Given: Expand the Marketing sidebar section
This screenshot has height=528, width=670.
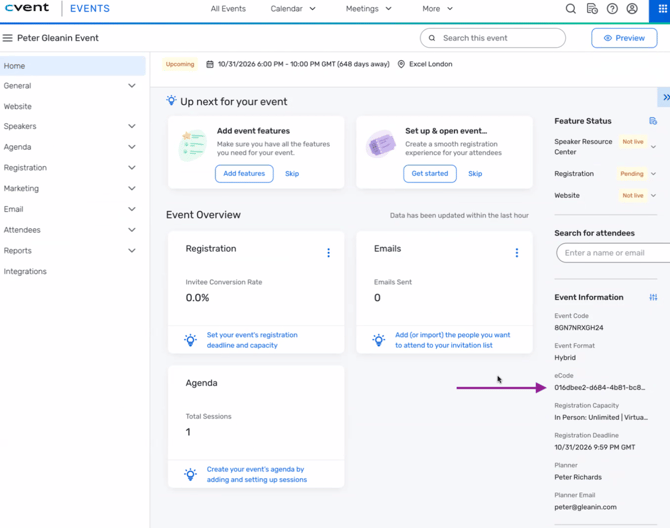Looking at the screenshot, I should click(131, 189).
